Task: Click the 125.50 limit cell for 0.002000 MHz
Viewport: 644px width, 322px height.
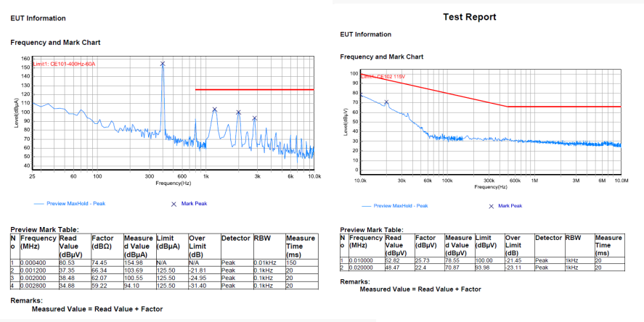Action: click(x=167, y=276)
